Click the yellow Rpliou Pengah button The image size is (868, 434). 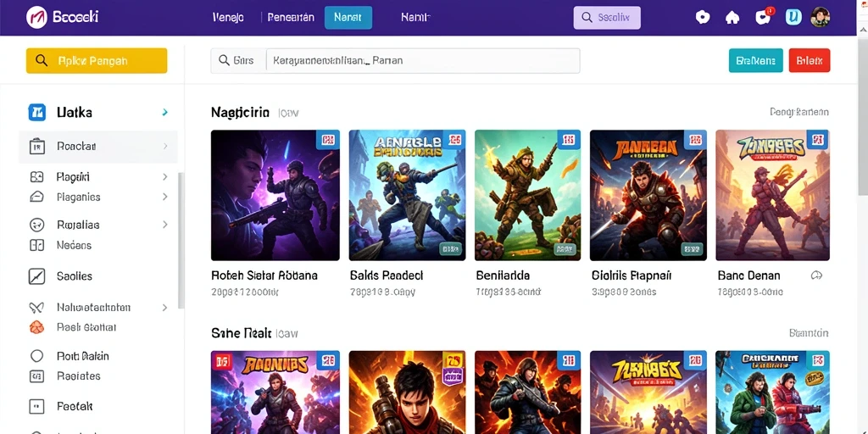pos(97,61)
